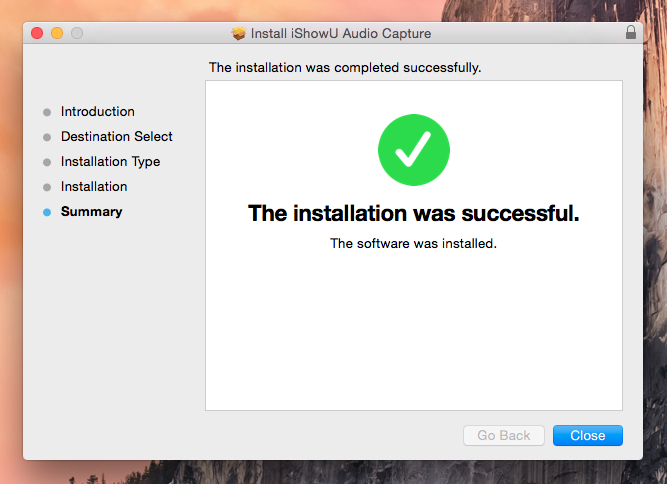The width and height of the screenshot is (667, 484).
Task: Click the gray bullet beside Introduction
Action: (x=46, y=112)
